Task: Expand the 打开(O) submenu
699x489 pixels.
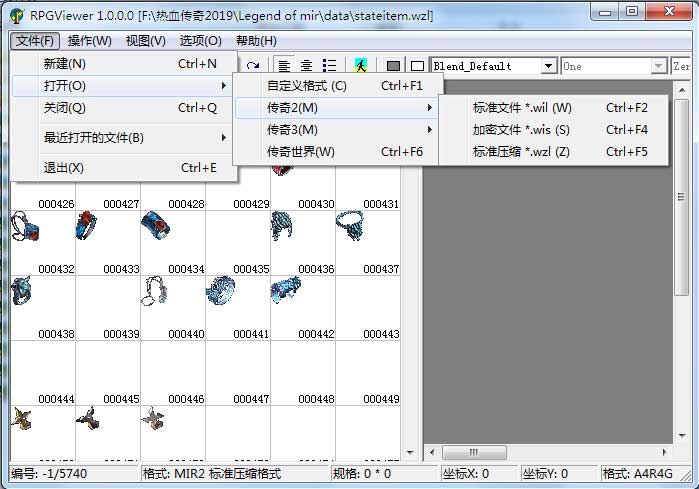Action: tap(123, 86)
